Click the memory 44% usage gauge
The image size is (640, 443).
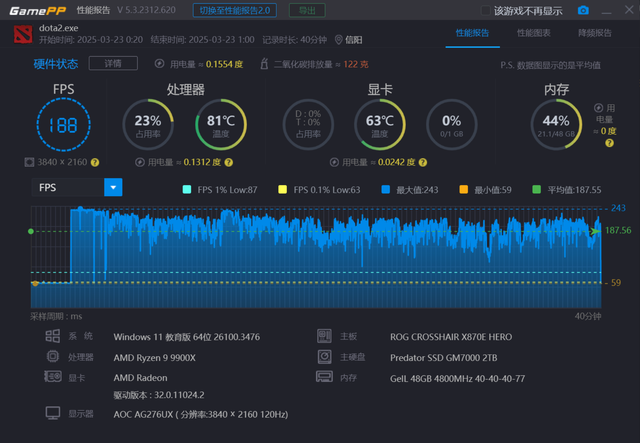[556, 125]
